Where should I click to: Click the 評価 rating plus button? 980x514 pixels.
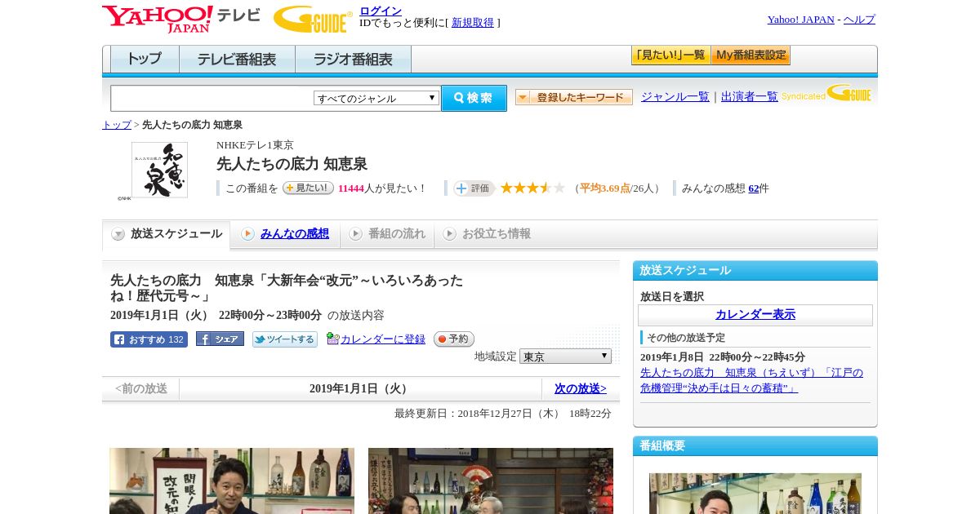tap(474, 188)
